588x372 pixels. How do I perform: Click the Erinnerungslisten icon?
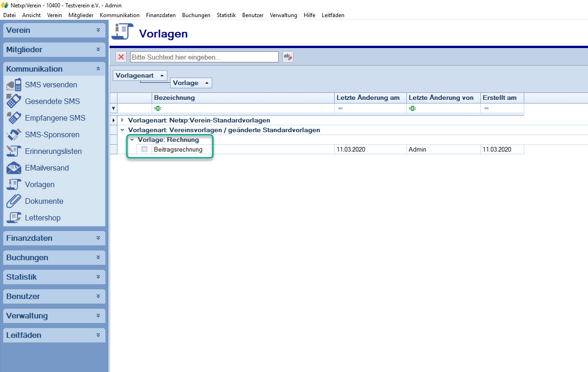14,152
